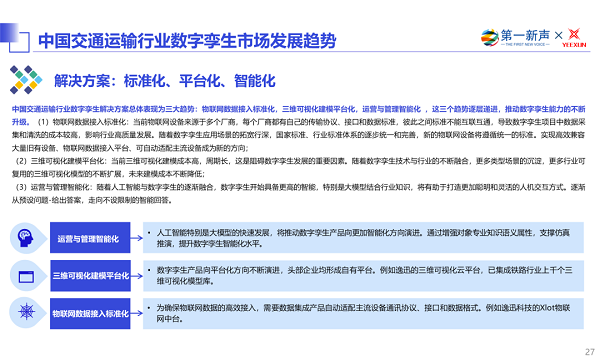Click the 第一新声 globe logo

pyautogui.click(x=489, y=38)
